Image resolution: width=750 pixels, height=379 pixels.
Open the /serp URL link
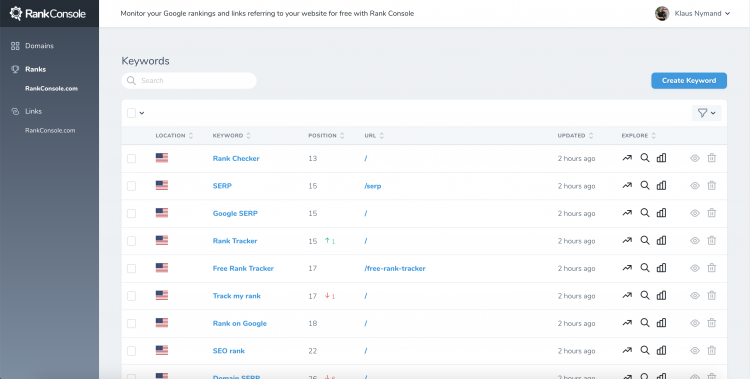[x=373, y=186]
